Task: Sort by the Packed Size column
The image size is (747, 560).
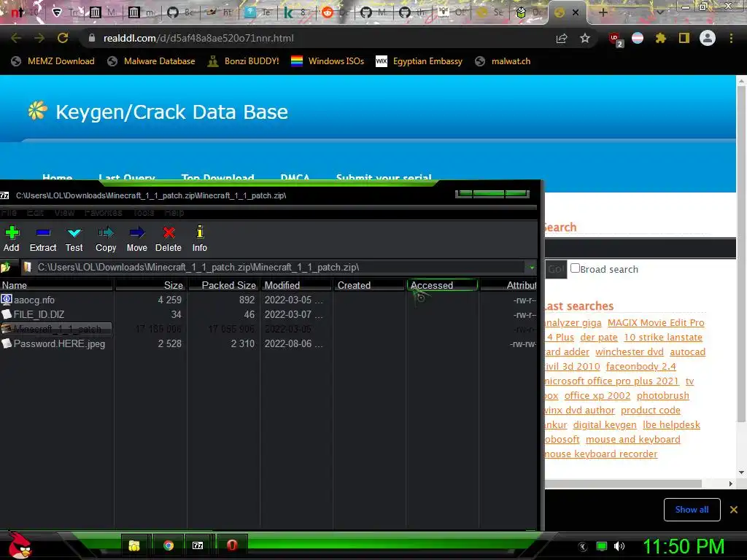Action: [x=223, y=285]
